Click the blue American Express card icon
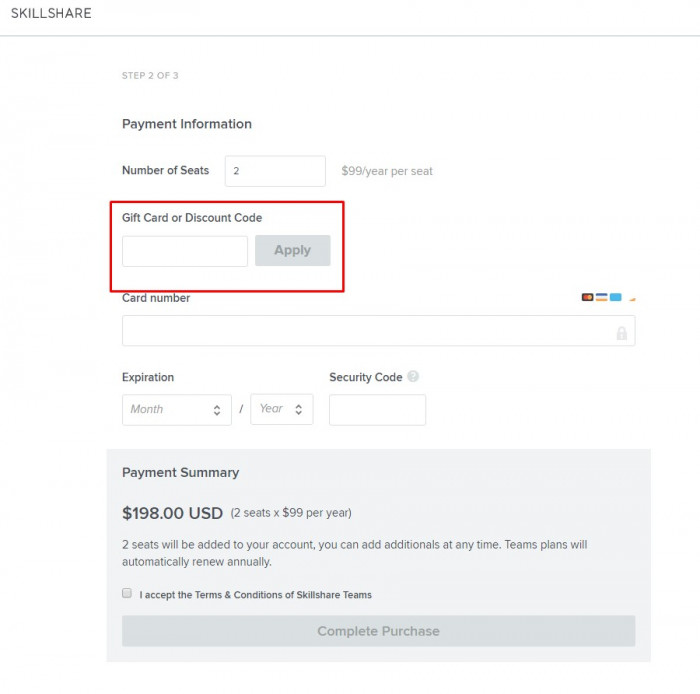 pyautogui.click(x=616, y=297)
